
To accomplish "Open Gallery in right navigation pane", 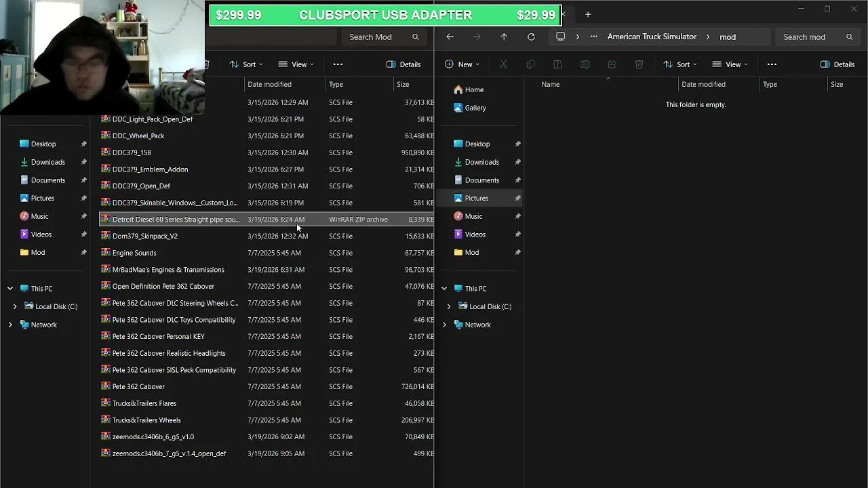I will coord(470,108).
